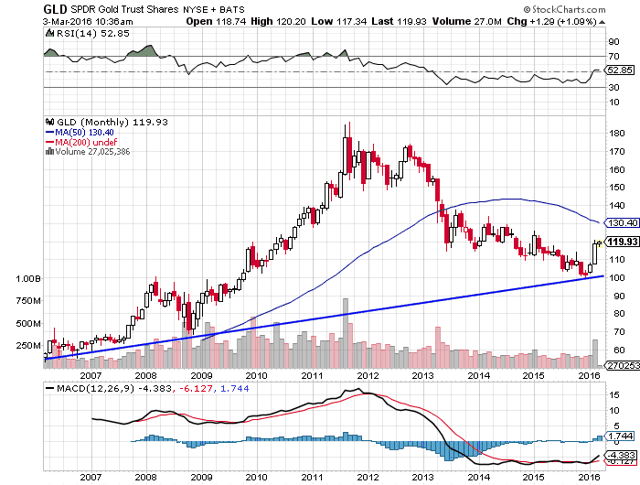Click the RSI indicator mountain icon
The width and height of the screenshot is (640, 485).
point(49,33)
